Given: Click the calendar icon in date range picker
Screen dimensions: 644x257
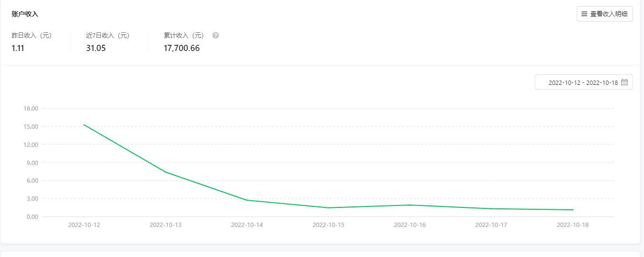Looking at the screenshot, I should tap(624, 82).
